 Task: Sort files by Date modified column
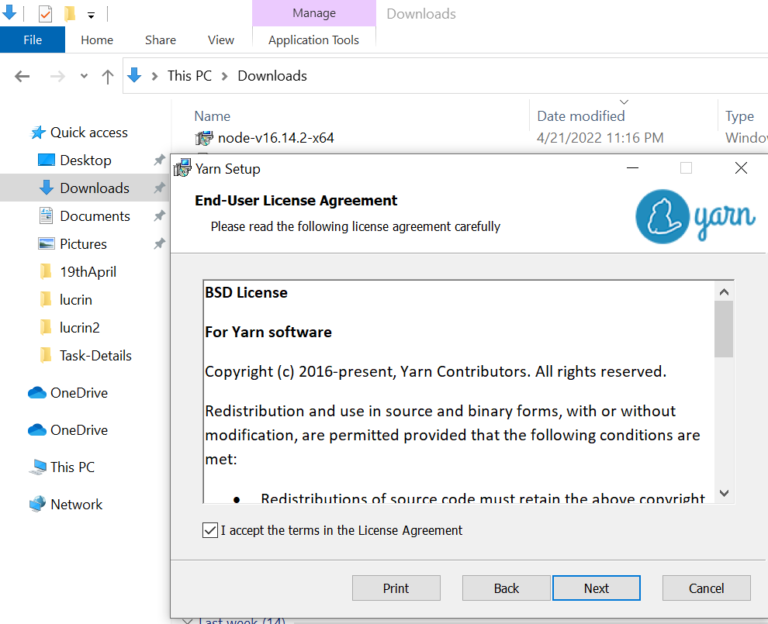click(580, 116)
